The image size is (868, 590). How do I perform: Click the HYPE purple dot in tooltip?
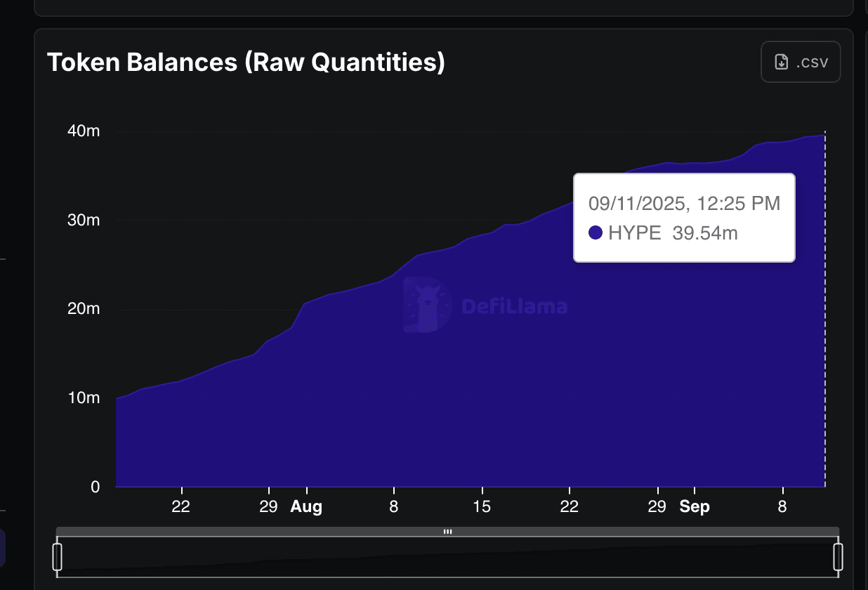point(596,233)
